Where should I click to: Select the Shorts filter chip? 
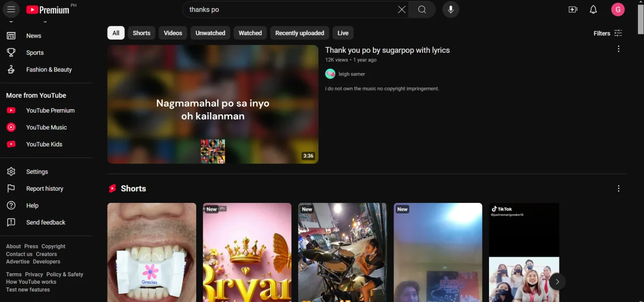click(141, 33)
